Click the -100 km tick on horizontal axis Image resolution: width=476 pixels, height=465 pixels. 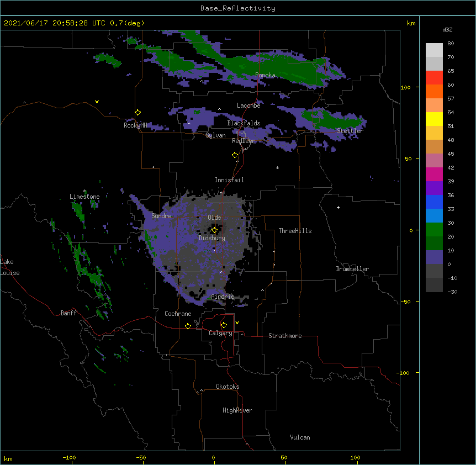point(69,457)
